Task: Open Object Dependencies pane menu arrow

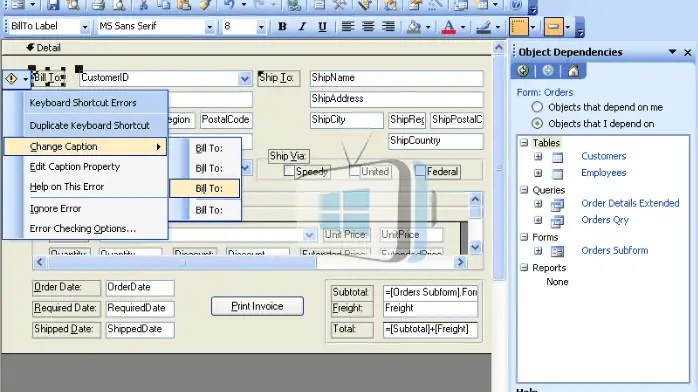Action: coord(672,52)
